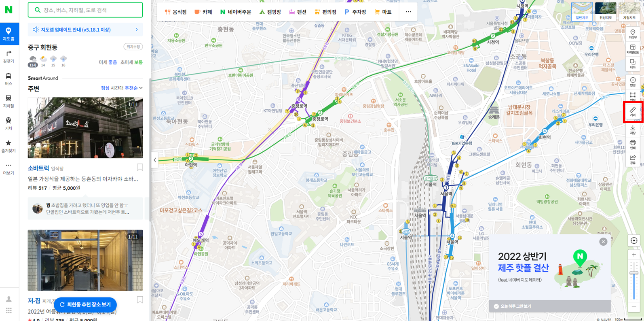
Task: Filter map by 네이버주문
Action: (235, 12)
